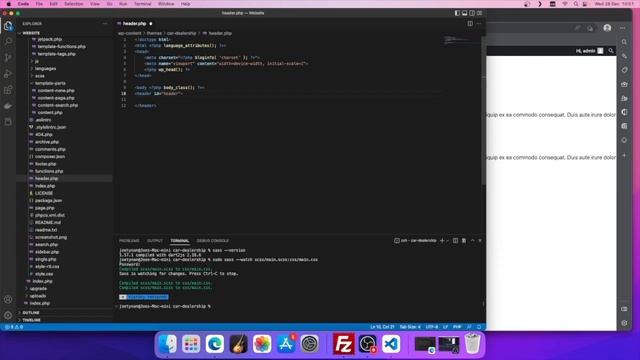Viewport: 640px width, 360px height.
Task: Select the header.php editor tab
Action: pos(135,24)
